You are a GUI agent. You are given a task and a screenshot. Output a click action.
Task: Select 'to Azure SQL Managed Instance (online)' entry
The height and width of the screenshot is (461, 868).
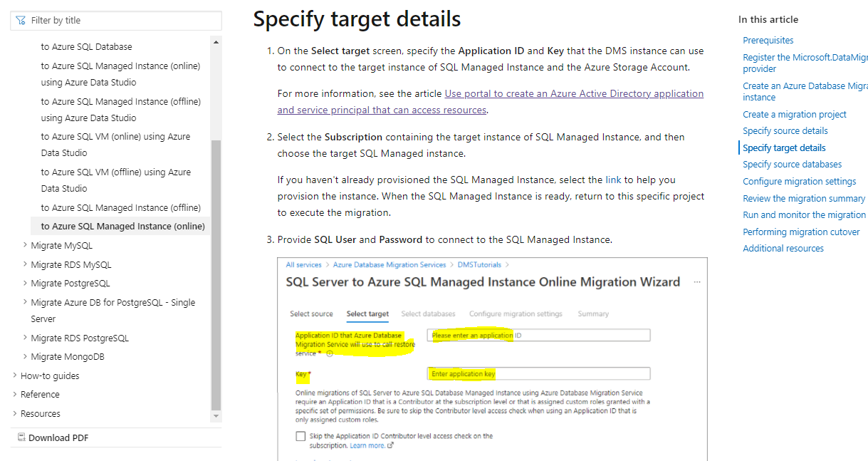click(x=122, y=227)
